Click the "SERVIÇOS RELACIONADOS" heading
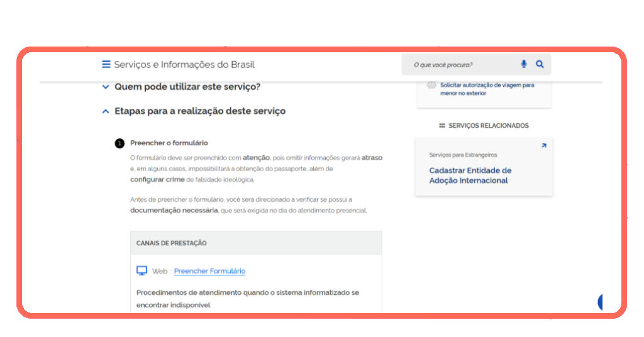This screenshot has width=644, height=337. click(488, 126)
